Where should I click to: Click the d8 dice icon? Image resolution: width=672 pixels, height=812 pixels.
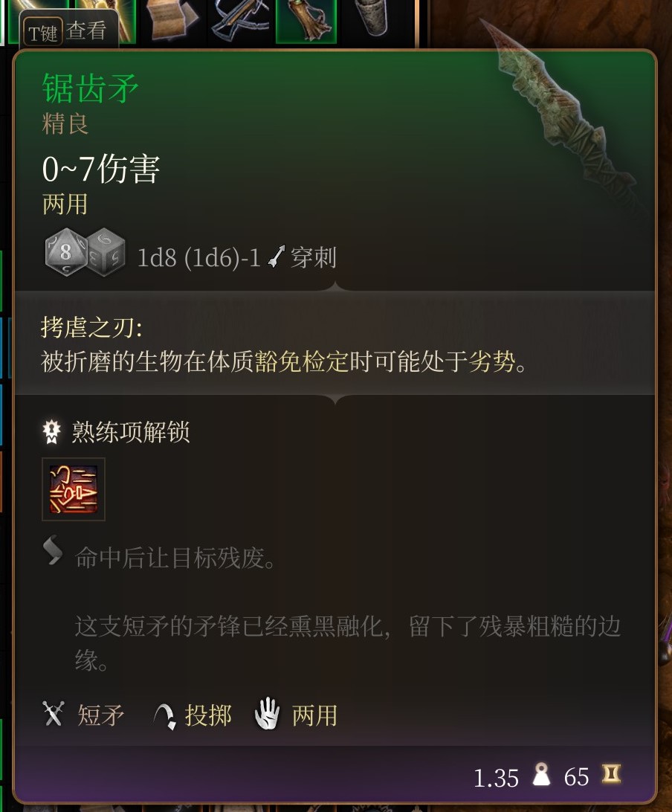[65, 251]
